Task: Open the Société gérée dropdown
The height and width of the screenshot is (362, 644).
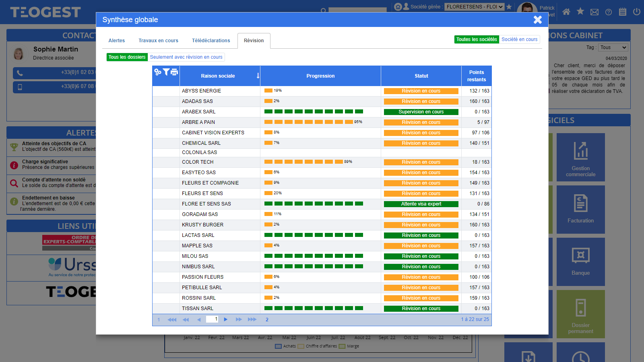Action: tap(474, 7)
